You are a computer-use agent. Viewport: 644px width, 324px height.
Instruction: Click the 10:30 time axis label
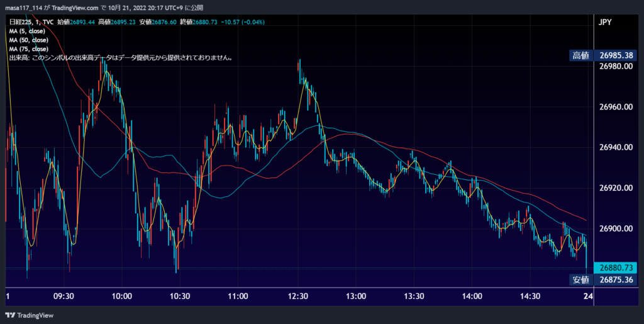pyautogui.click(x=180, y=296)
